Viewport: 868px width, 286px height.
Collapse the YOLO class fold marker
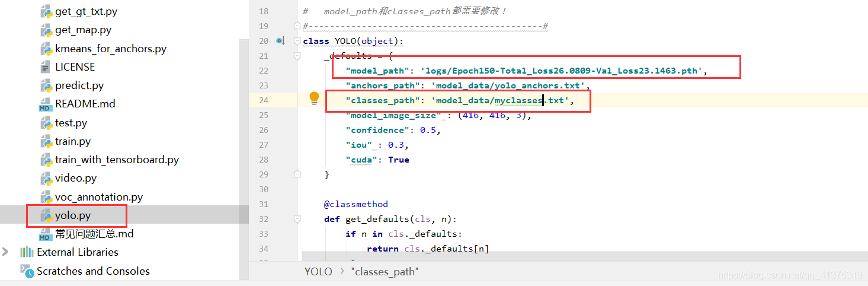pos(297,41)
